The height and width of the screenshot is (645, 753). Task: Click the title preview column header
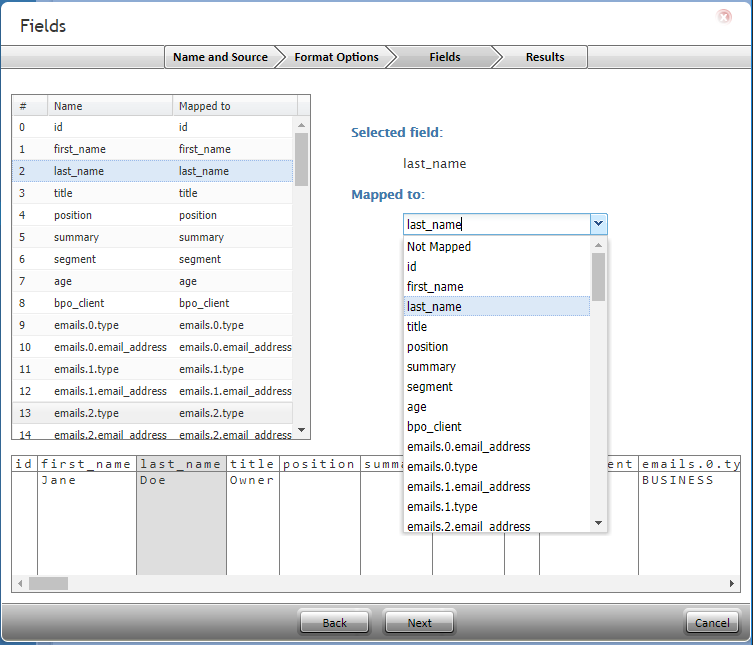(x=253, y=464)
